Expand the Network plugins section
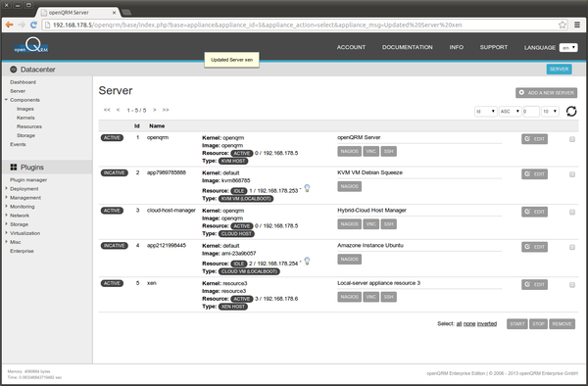Screen dimensions: 588x386 tap(7, 216)
